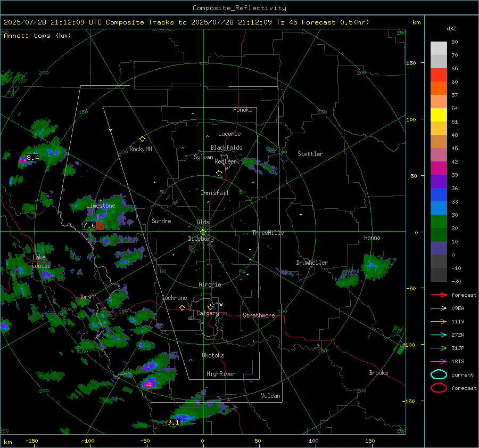Viewport: 479px width, 448px height.
Task: Click the Drumheller town label
Action: click(312, 263)
